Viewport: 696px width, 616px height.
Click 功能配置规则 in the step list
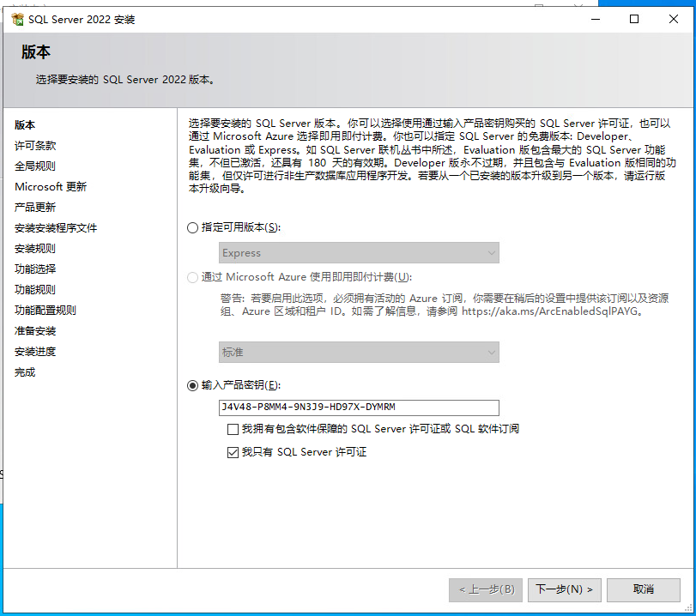[45, 311]
